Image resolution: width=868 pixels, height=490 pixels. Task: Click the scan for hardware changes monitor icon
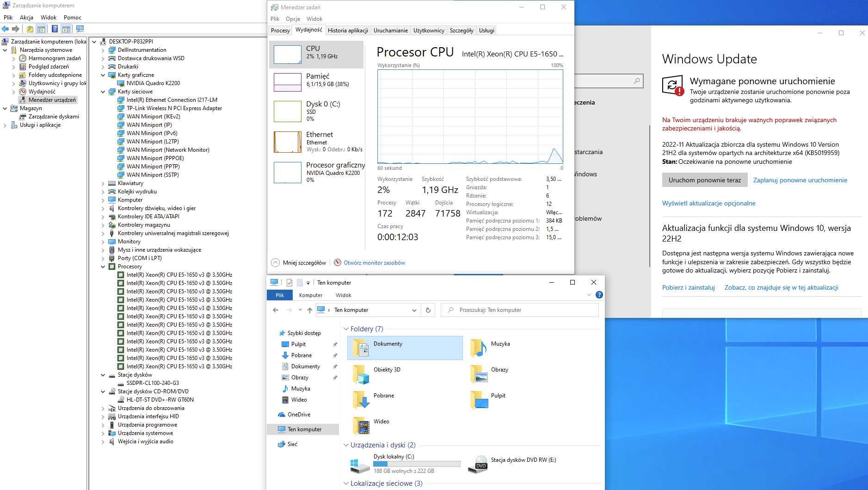pos(80,29)
